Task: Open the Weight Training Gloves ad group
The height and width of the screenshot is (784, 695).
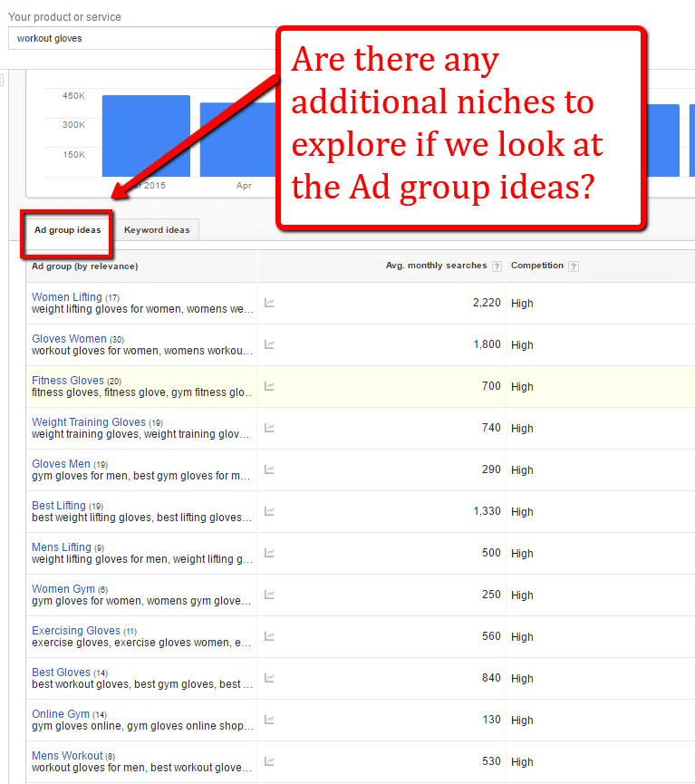Action: click(x=89, y=422)
